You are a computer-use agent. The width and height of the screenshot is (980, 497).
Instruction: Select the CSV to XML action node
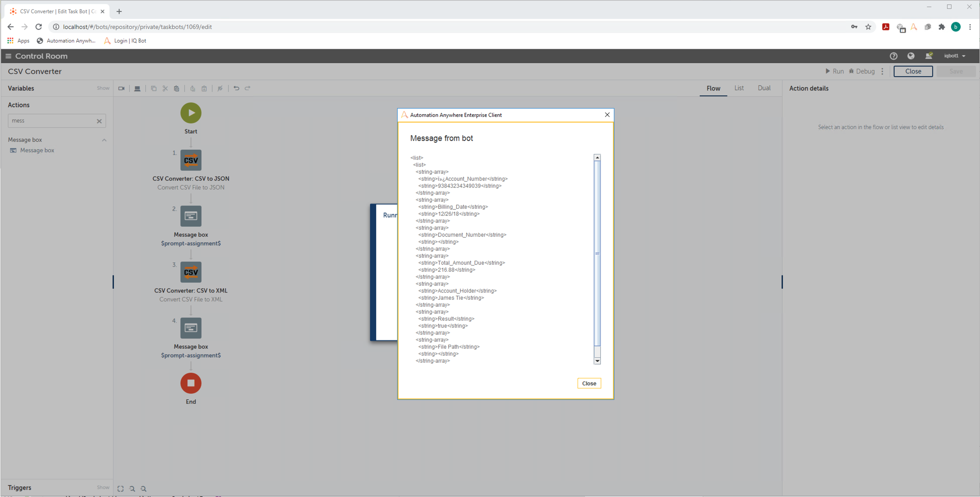pos(191,272)
